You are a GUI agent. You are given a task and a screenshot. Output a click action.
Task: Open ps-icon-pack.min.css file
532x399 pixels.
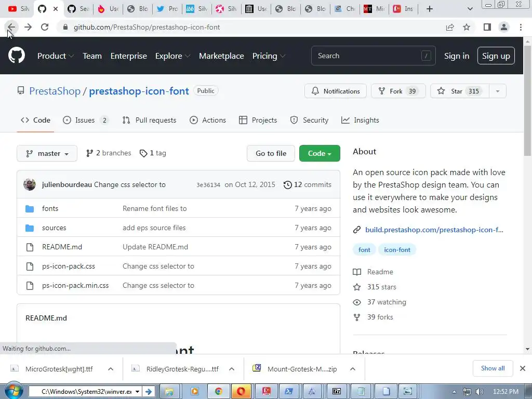click(75, 286)
